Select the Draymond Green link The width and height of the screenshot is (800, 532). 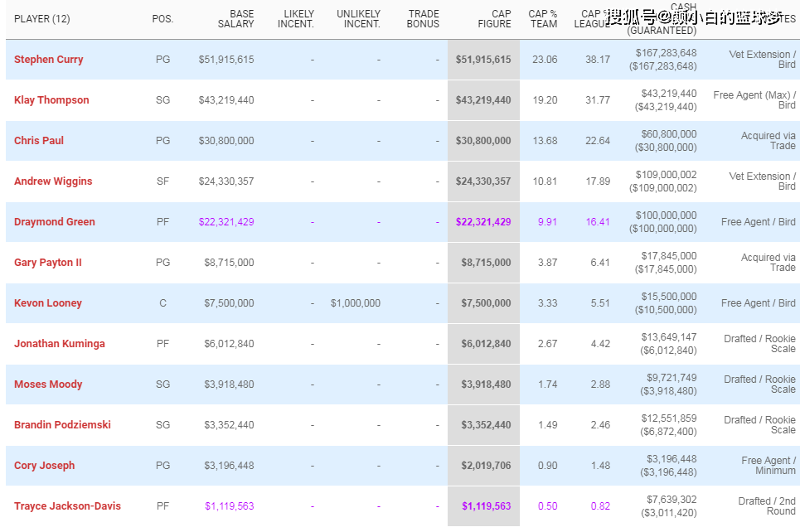click(x=55, y=222)
